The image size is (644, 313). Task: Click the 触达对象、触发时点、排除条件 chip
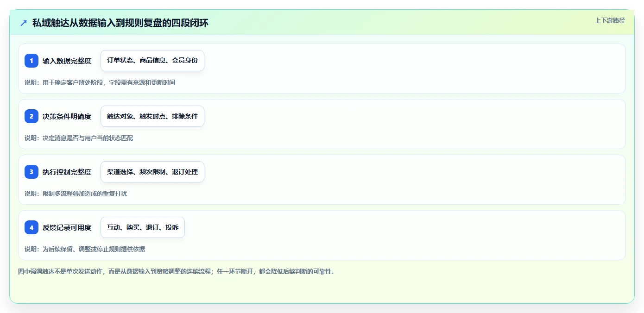(x=152, y=116)
